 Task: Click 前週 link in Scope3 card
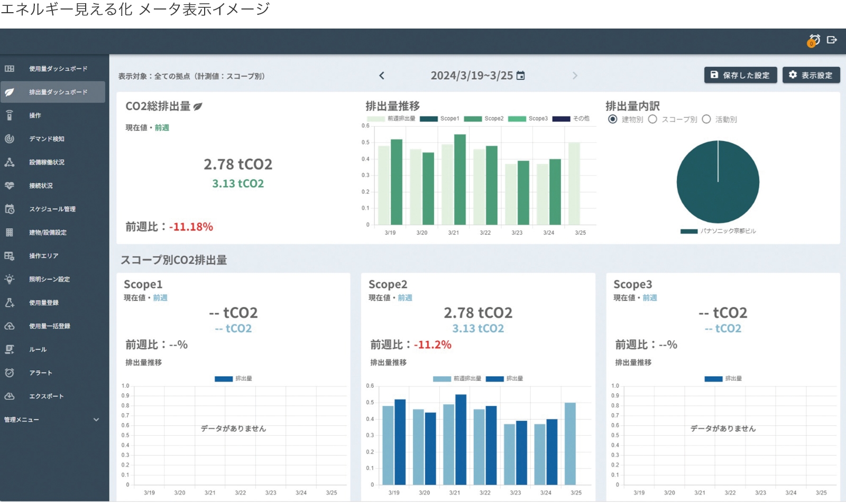(650, 297)
